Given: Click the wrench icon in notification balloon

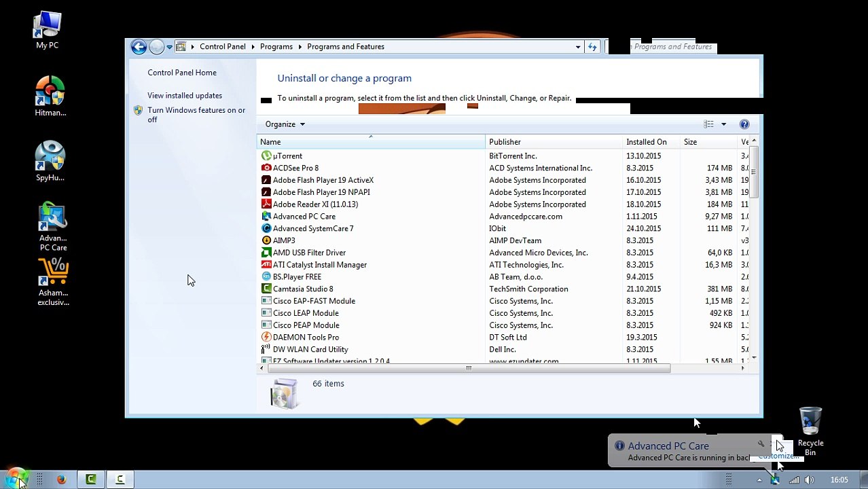Looking at the screenshot, I should click(761, 445).
